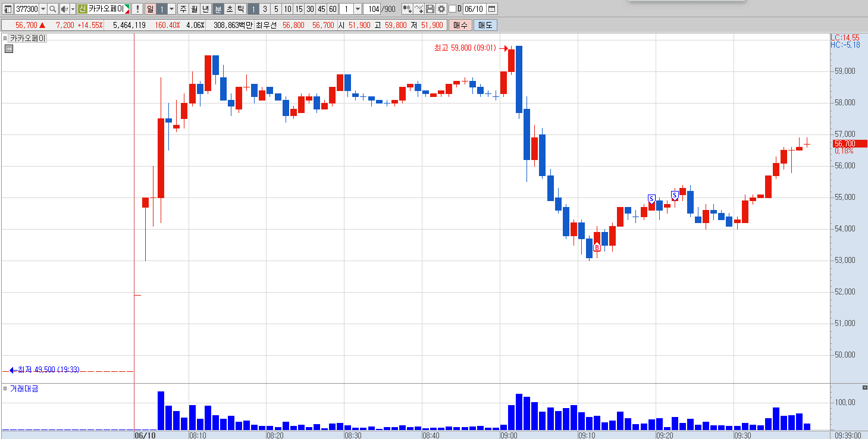Open custom interval dropdown arrow before 104
Screen dimensions: 868x439
358,9
